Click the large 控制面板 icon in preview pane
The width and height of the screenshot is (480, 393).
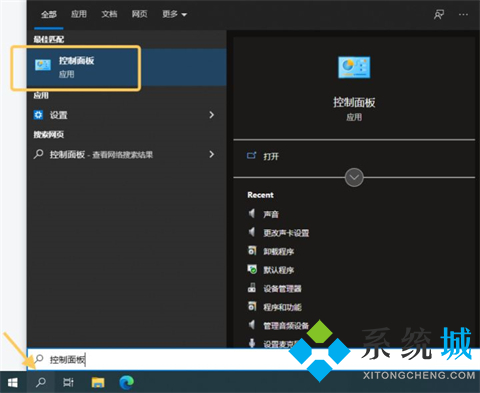(x=354, y=67)
